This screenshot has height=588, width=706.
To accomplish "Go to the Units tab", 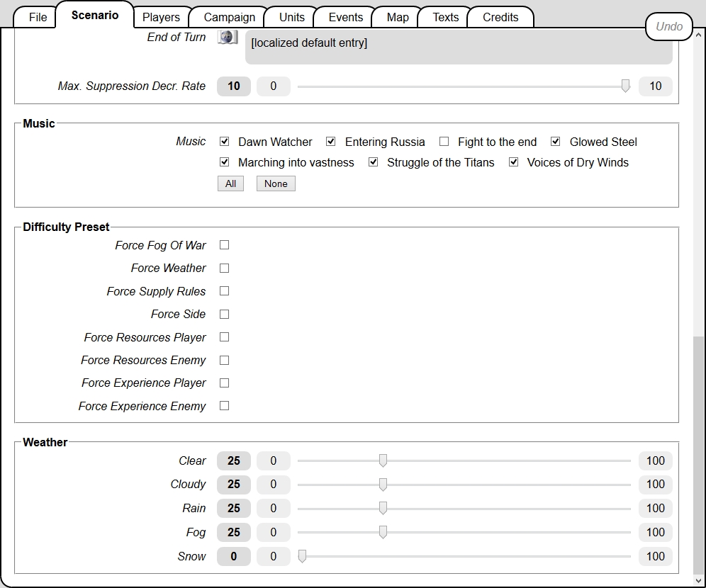I will click(x=292, y=17).
